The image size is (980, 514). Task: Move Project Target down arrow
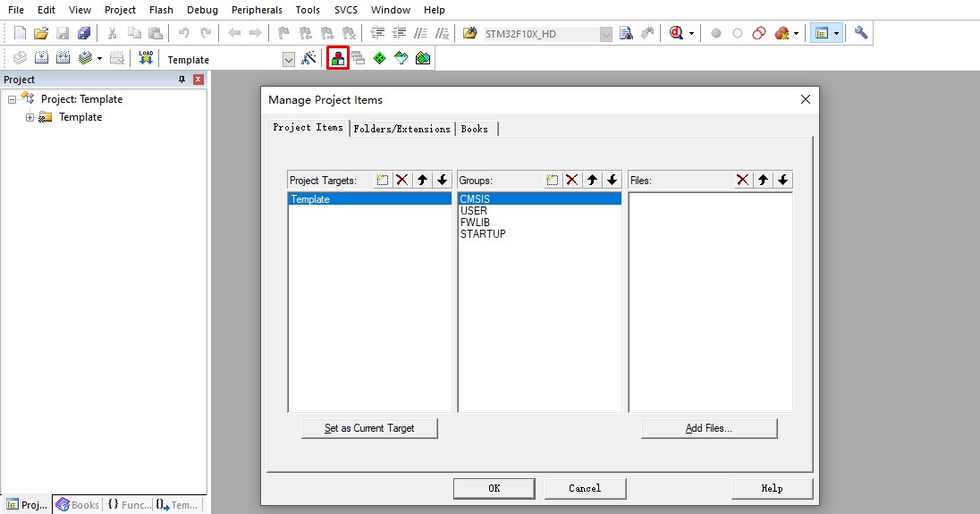click(x=443, y=180)
